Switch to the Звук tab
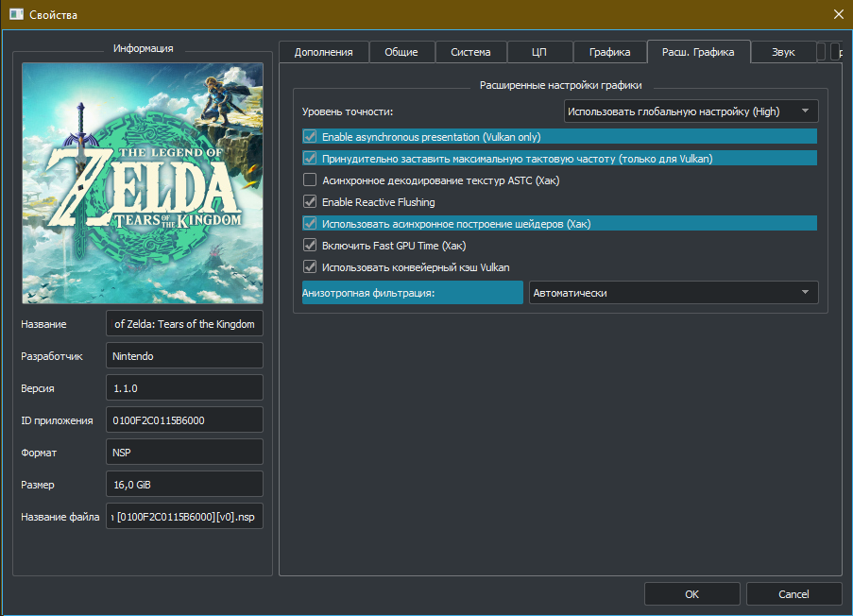This screenshot has width=853, height=616. 783,52
